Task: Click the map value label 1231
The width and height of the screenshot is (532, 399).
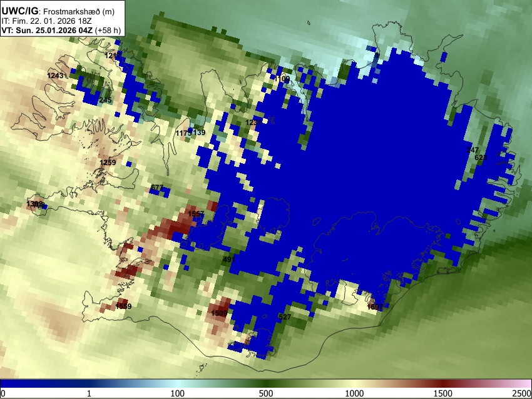Action: (x=253, y=123)
